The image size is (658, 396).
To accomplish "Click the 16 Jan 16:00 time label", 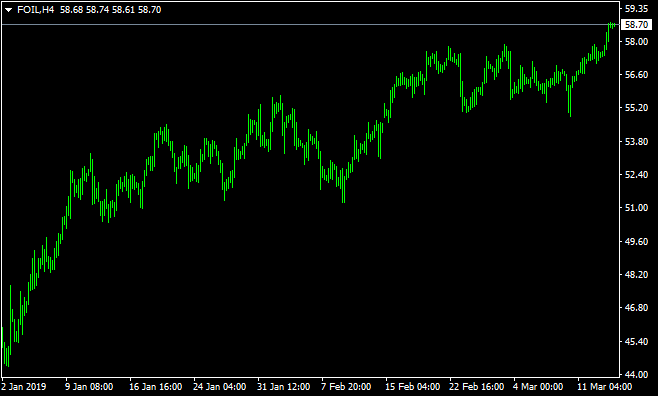I will click(155, 386).
